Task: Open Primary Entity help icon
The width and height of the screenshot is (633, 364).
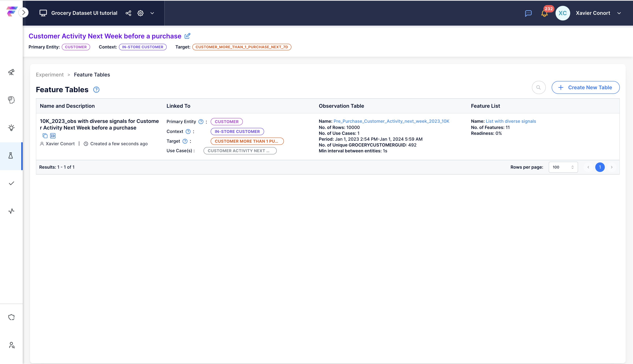Action: (201, 122)
